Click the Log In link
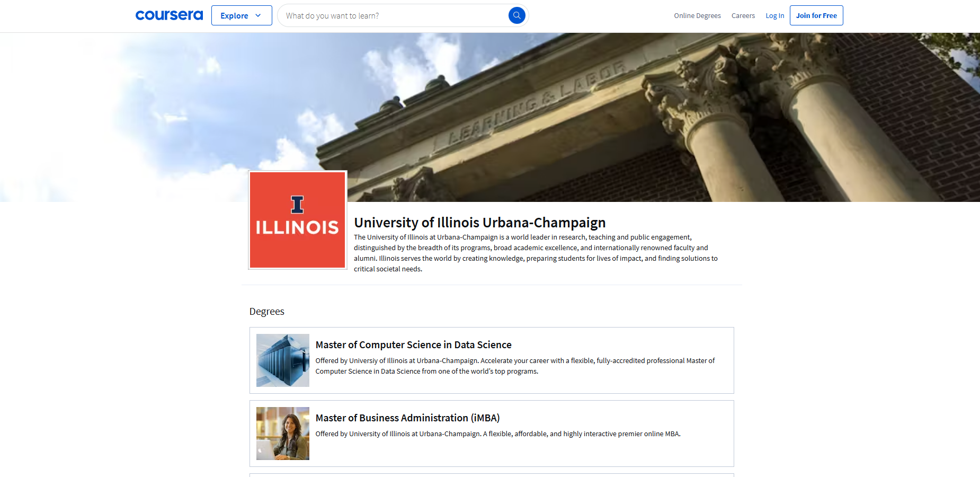980x477 pixels. pos(775,16)
